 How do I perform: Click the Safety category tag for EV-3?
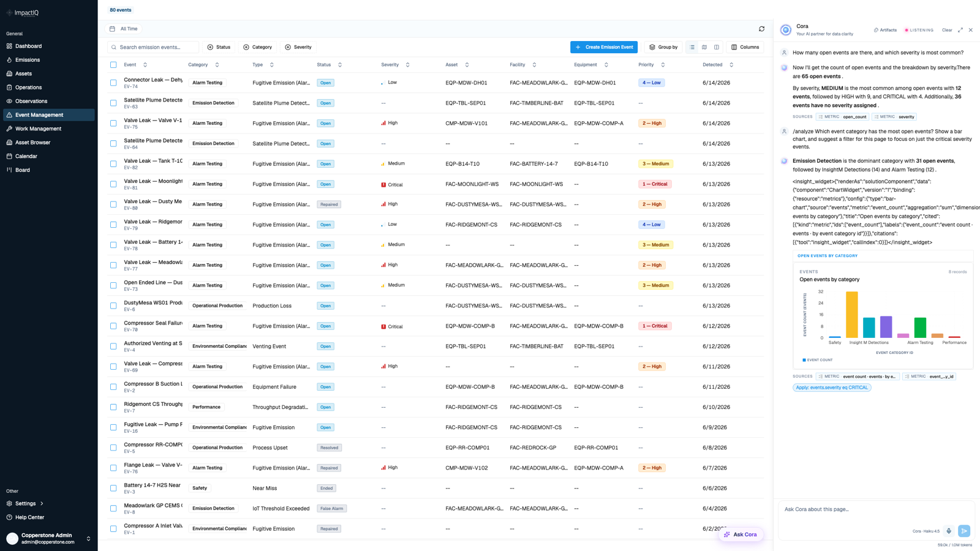click(200, 488)
